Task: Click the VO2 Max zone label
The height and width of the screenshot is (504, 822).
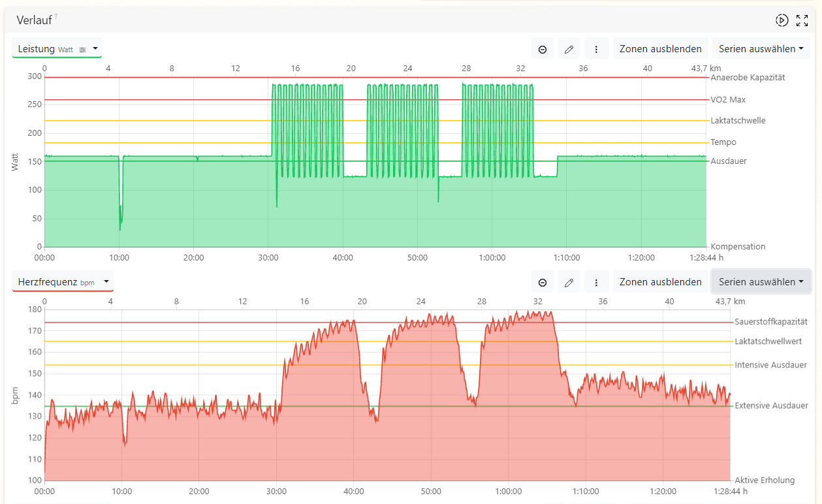Action: click(x=728, y=100)
